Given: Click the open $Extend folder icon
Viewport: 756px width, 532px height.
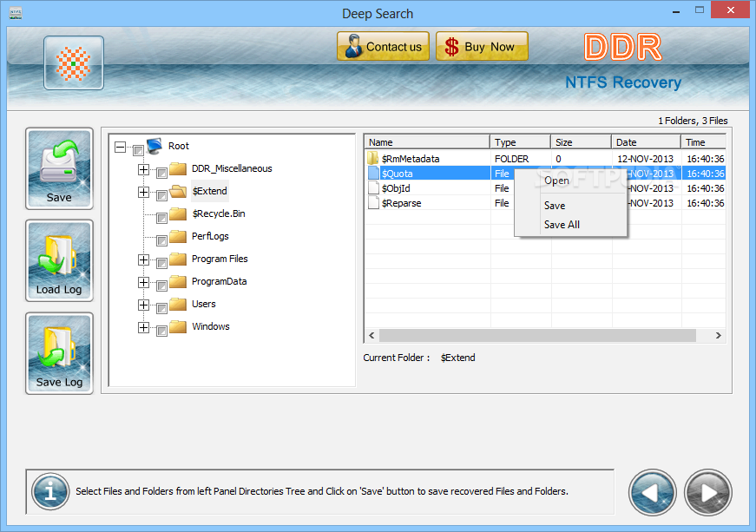Looking at the screenshot, I should click(x=178, y=191).
